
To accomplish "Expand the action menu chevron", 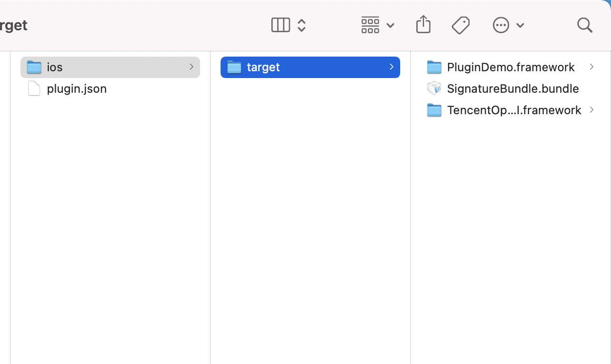I will (520, 25).
